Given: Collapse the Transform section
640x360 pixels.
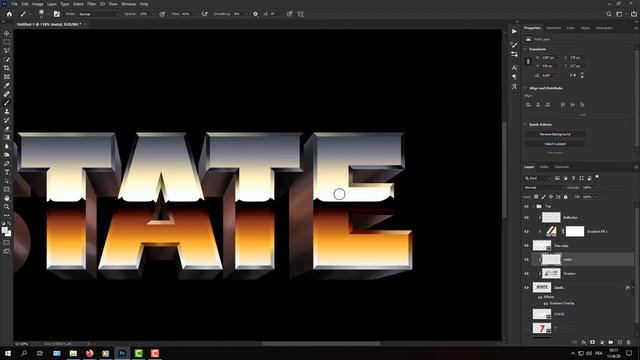Looking at the screenshot, I should click(x=526, y=49).
